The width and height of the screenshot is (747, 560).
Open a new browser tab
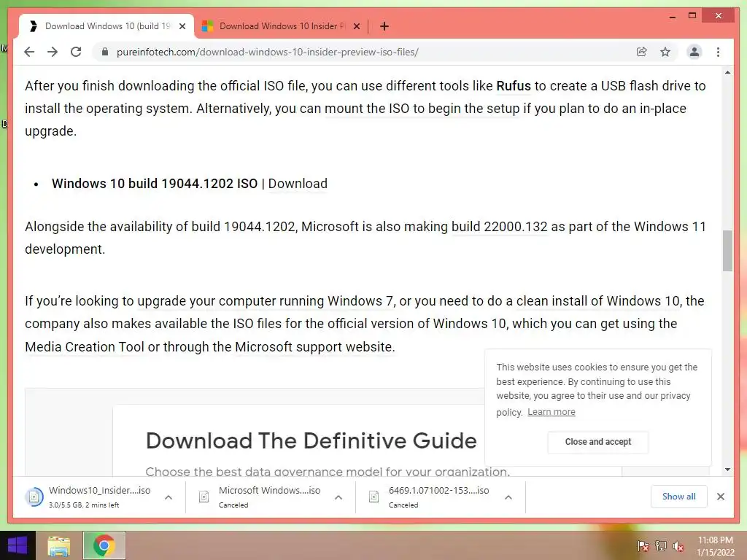point(384,26)
